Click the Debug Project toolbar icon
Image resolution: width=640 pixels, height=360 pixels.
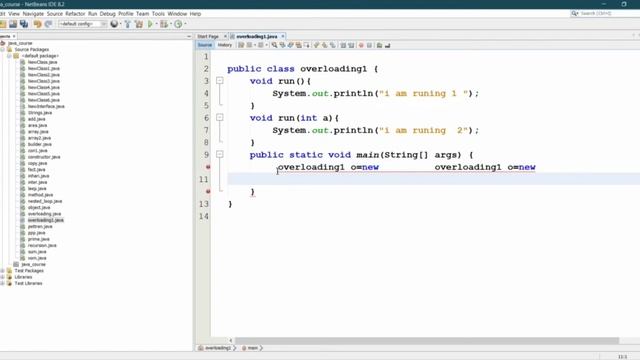tap(164, 24)
